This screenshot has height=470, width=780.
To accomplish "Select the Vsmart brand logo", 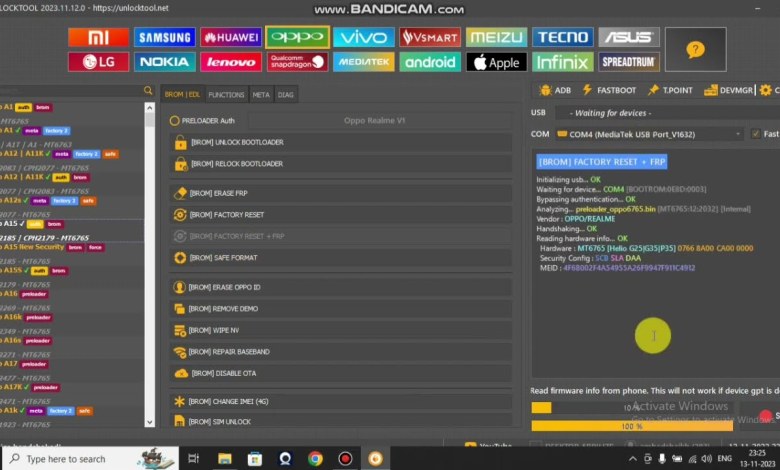I will pyautogui.click(x=430, y=37).
